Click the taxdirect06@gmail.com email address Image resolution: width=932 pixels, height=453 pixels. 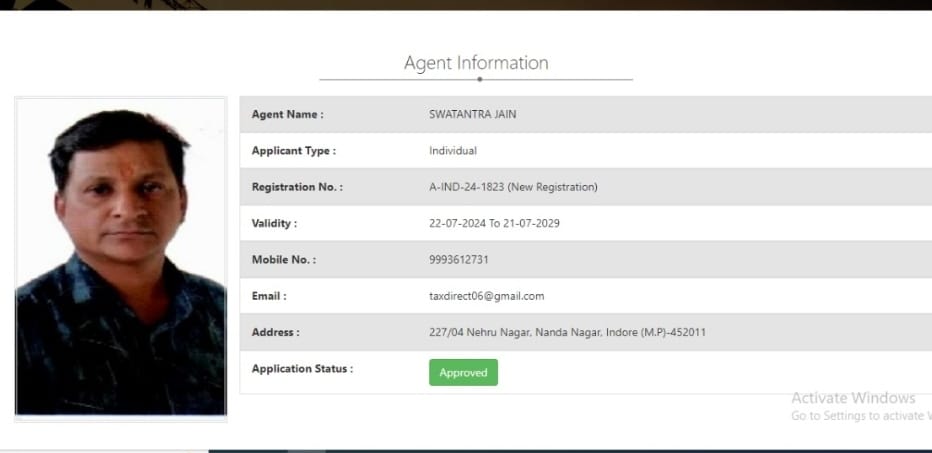(x=486, y=296)
